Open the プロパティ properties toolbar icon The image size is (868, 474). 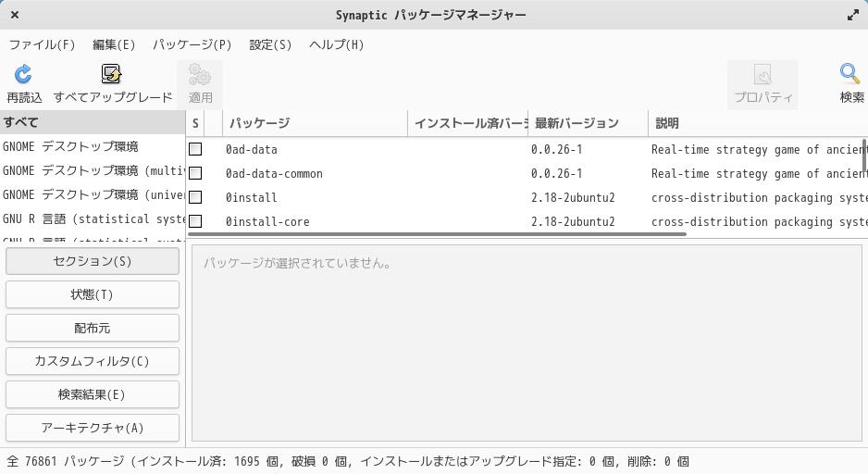(x=763, y=74)
